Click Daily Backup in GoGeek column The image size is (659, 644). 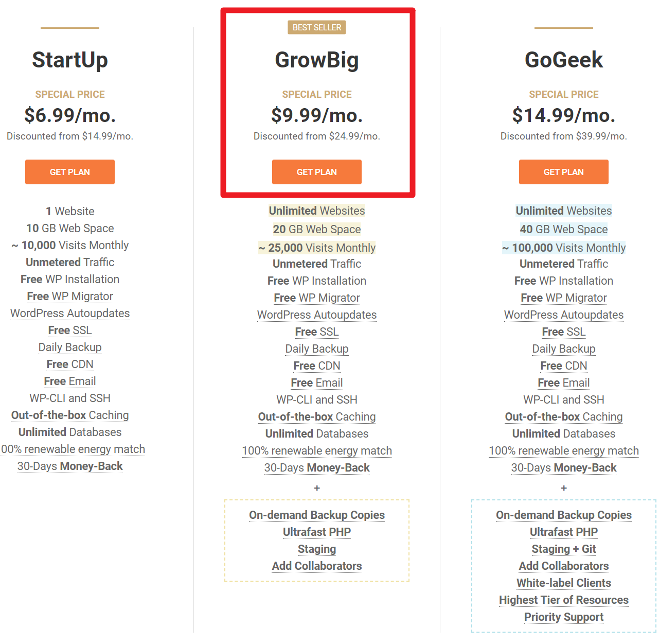pos(564,349)
